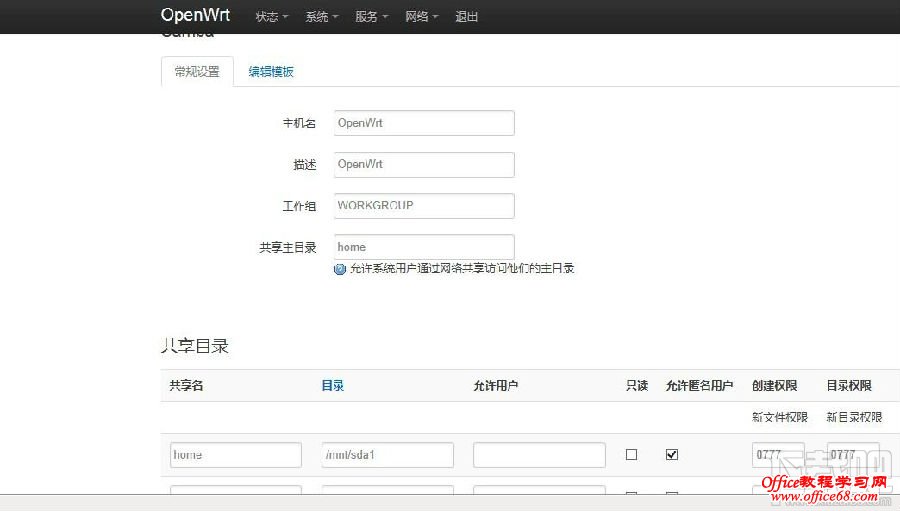Open the 服务 dropdown menu

pyautogui.click(x=371, y=17)
